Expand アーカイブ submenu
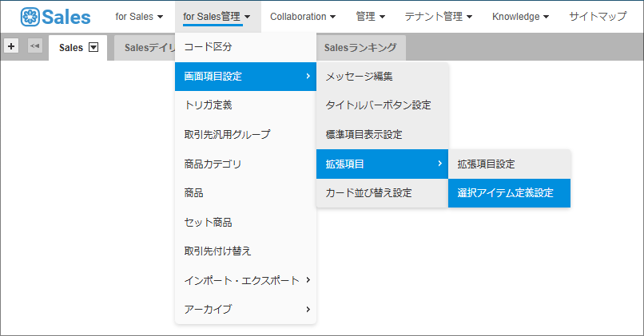Screen dimensions: 644x336 coord(245,310)
